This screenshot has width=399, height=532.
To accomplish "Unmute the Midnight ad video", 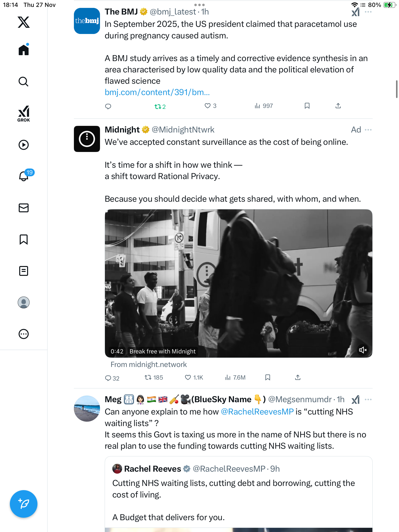I will pos(363,350).
